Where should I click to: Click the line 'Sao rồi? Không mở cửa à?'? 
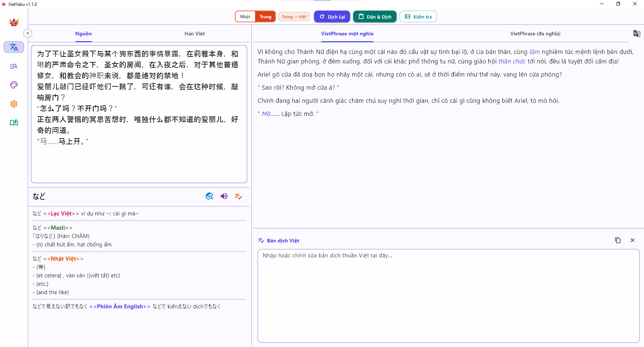coord(298,87)
